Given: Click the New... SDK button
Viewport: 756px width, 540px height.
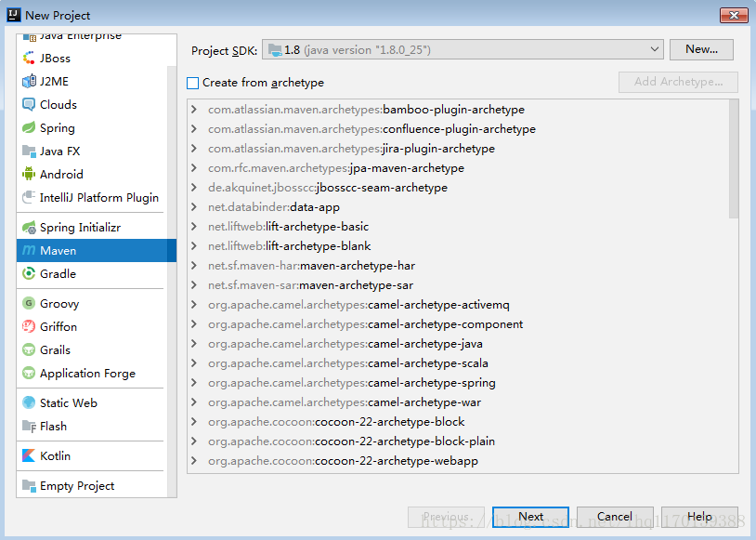Looking at the screenshot, I should tap(701, 49).
